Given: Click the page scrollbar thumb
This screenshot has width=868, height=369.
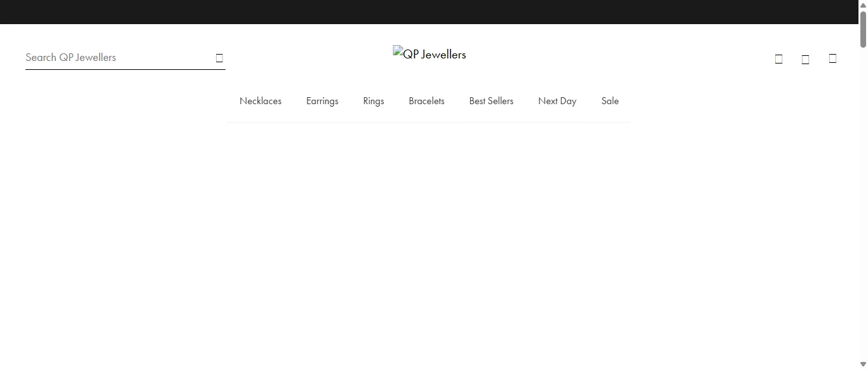Looking at the screenshot, I should point(863,29).
